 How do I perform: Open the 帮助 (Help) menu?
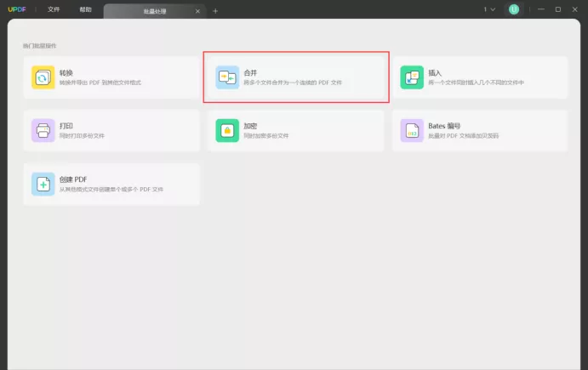tap(85, 9)
